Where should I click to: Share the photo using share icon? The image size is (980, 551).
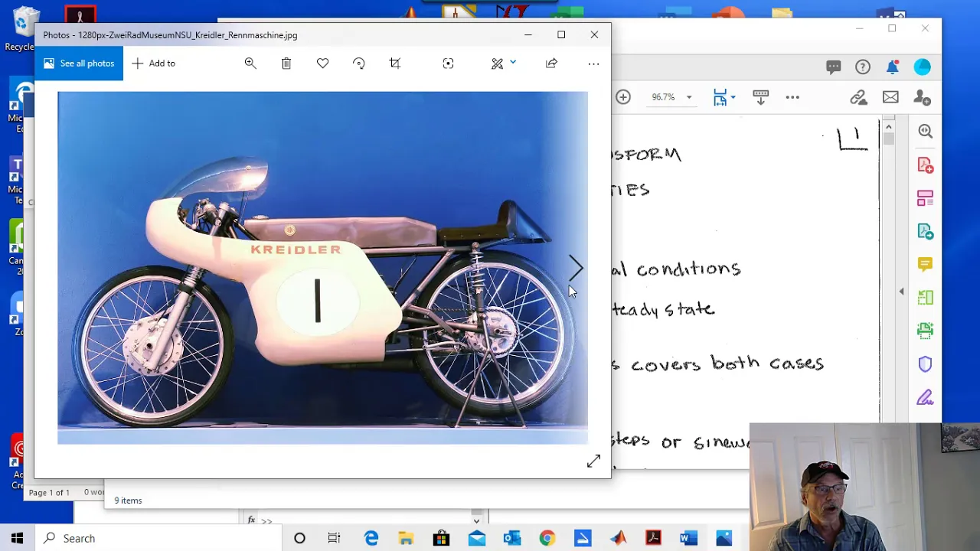(x=551, y=64)
